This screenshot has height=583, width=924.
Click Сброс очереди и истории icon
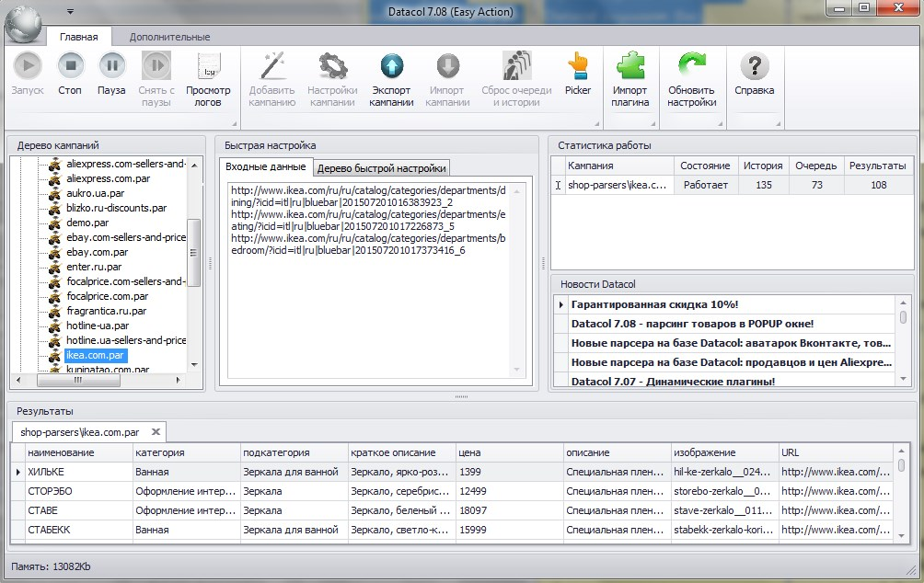point(517,65)
